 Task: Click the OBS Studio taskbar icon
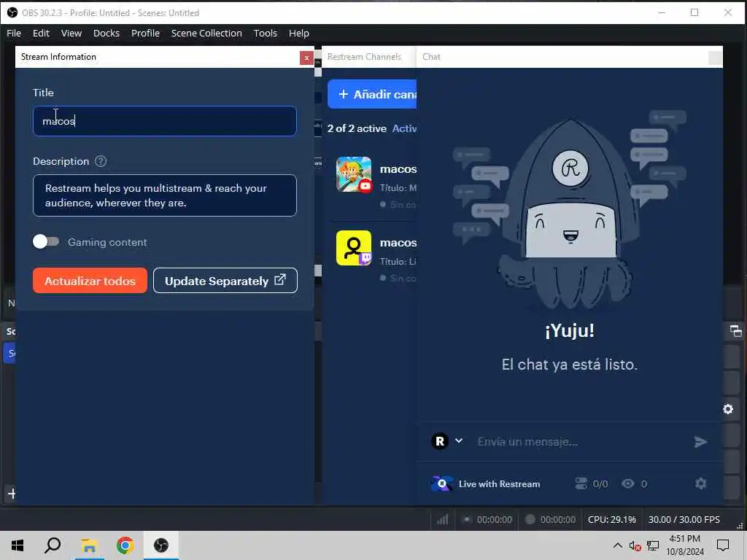[x=161, y=545]
